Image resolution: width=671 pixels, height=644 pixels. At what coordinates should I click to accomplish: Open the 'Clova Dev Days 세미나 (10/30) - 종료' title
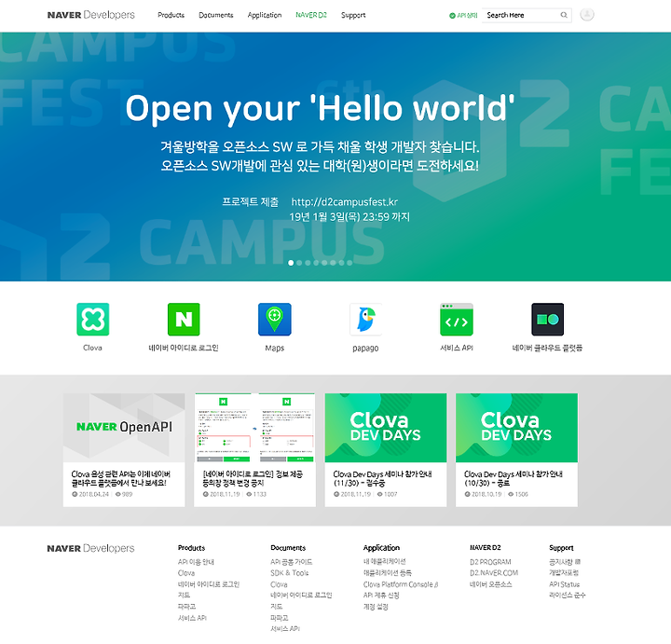point(514,478)
